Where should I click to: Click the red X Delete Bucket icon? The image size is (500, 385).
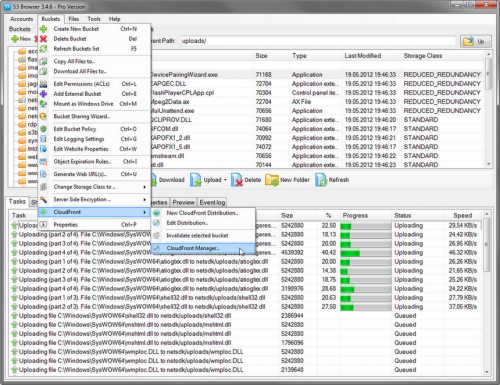coord(43,39)
